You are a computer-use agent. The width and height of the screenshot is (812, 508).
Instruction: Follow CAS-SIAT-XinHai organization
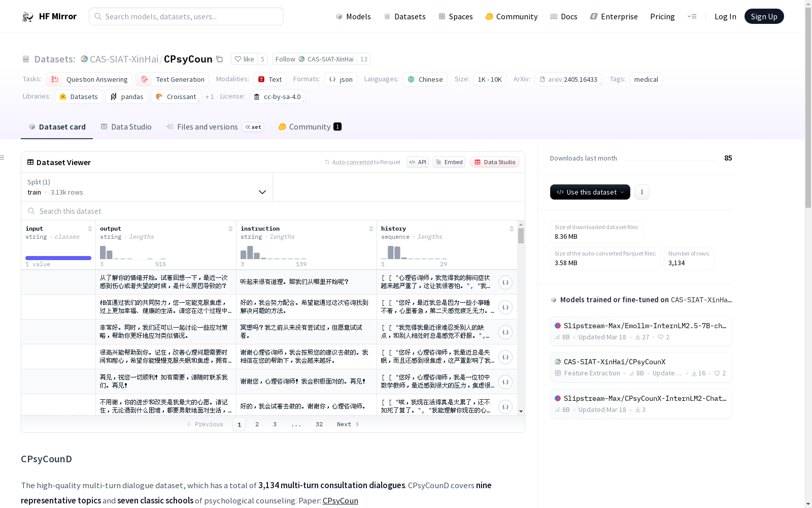point(314,59)
